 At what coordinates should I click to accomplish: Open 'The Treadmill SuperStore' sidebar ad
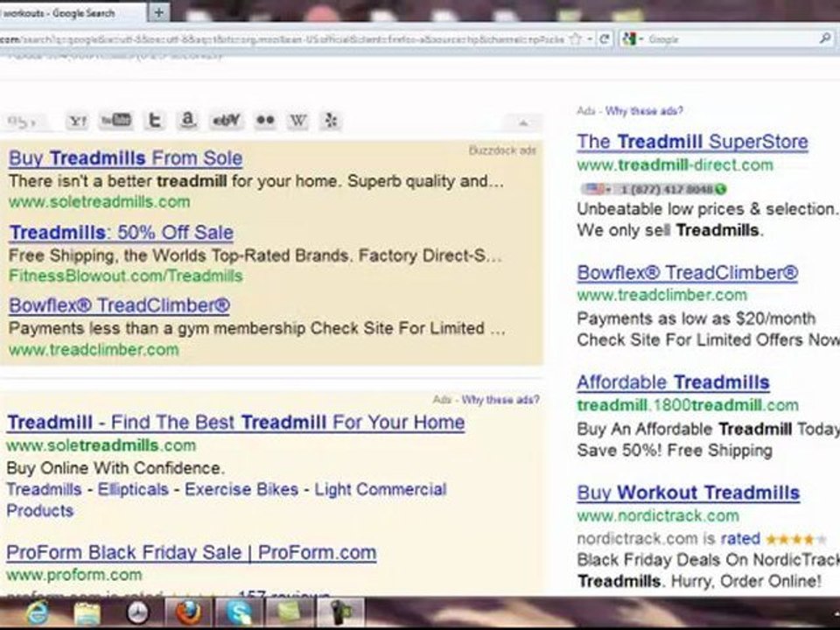693,142
